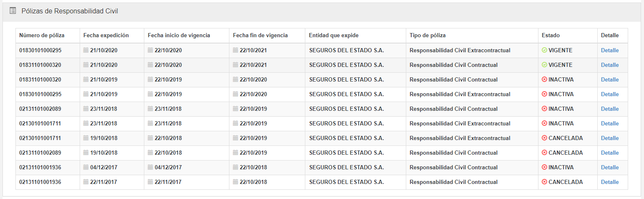Open Detalle link for the second row VIGENTE policy

point(609,65)
